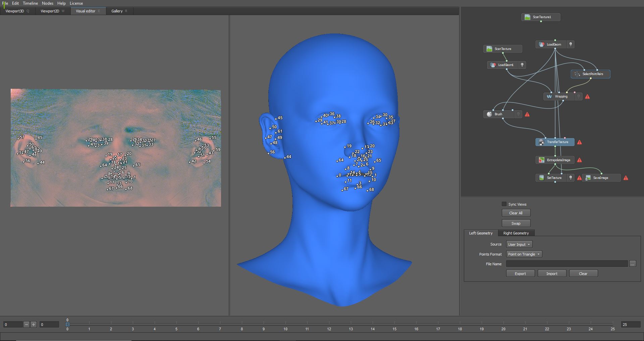Expand the Points Format dropdown
This screenshot has width=644, height=341.
point(524,254)
